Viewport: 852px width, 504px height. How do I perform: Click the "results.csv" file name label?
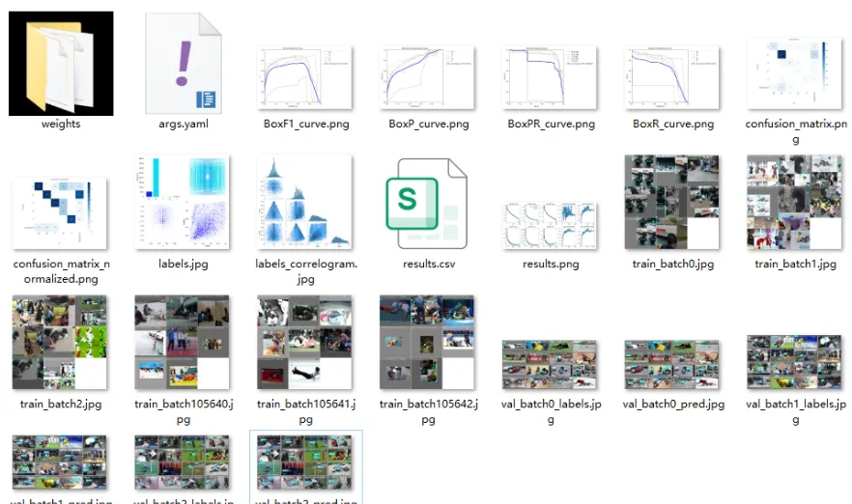[x=429, y=264]
